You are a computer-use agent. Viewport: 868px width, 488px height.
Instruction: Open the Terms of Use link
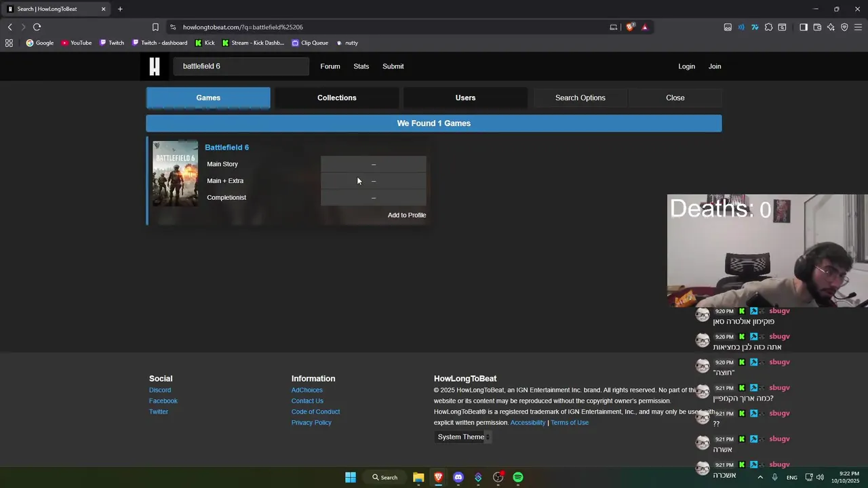click(570, 423)
